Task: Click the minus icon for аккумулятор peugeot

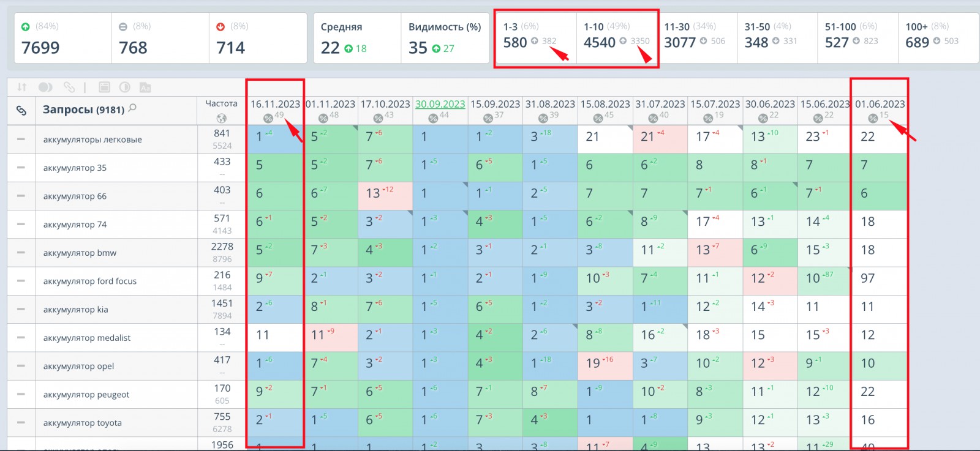Action: 21,394
